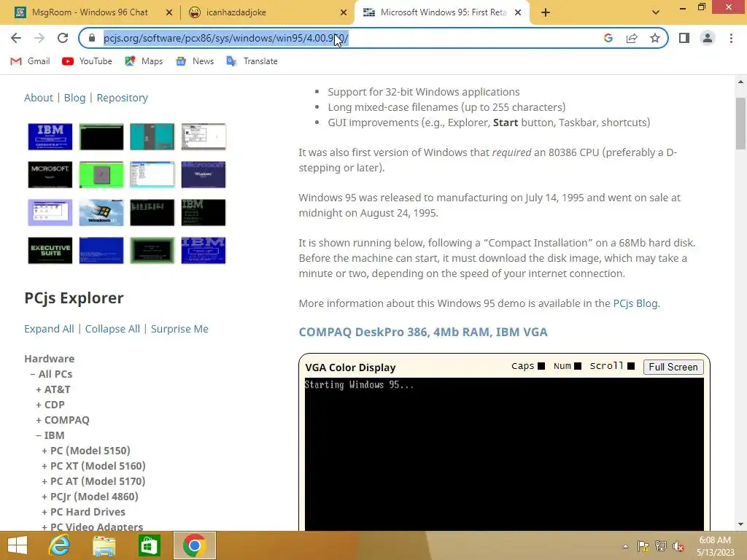Open the Chrome profile menu
747x560 pixels.
click(708, 38)
